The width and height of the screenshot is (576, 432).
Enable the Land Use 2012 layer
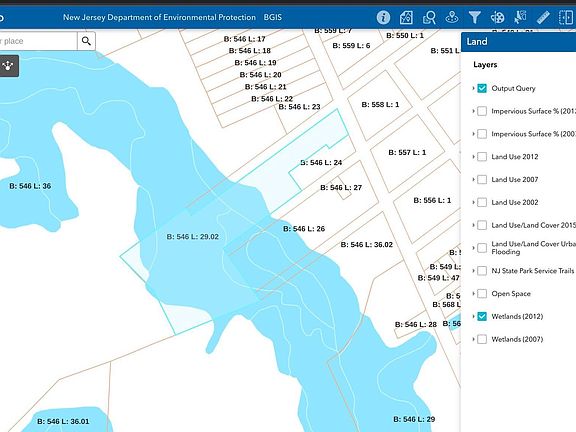tap(482, 156)
